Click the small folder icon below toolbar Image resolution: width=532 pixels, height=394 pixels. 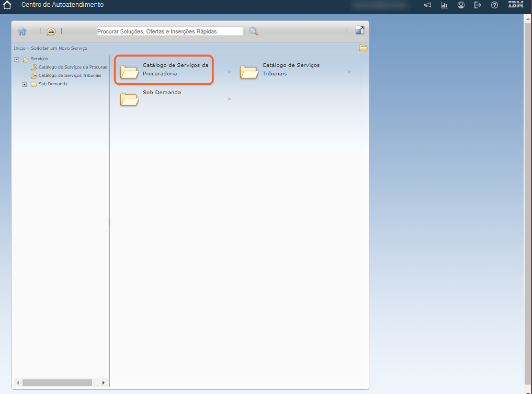pos(363,48)
